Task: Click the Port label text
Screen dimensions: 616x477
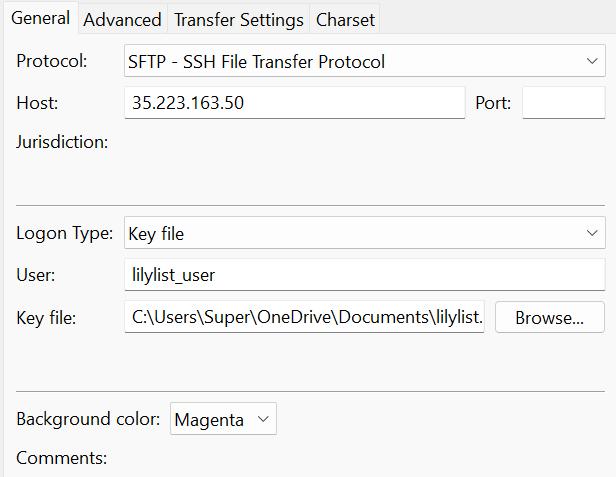Action: click(x=493, y=102)
